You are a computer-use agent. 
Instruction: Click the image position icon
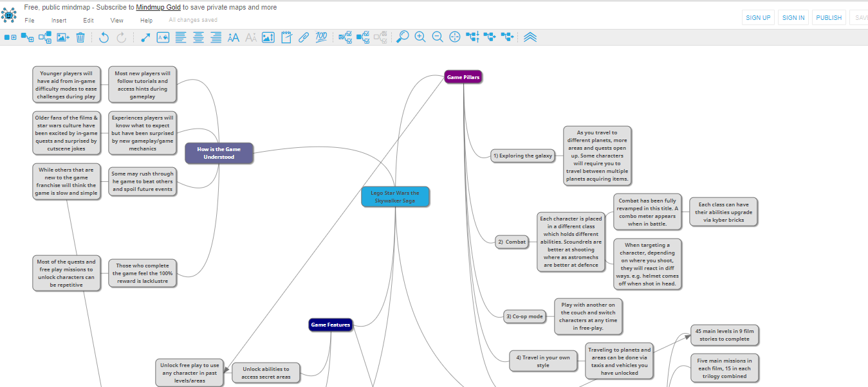pyautogui.click(x=268, y=37)
